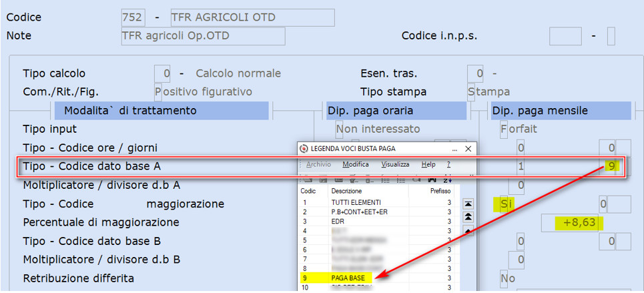Open the Modifica menu
The width and height of the screenshot is (644, 293).
coord(356,164)
